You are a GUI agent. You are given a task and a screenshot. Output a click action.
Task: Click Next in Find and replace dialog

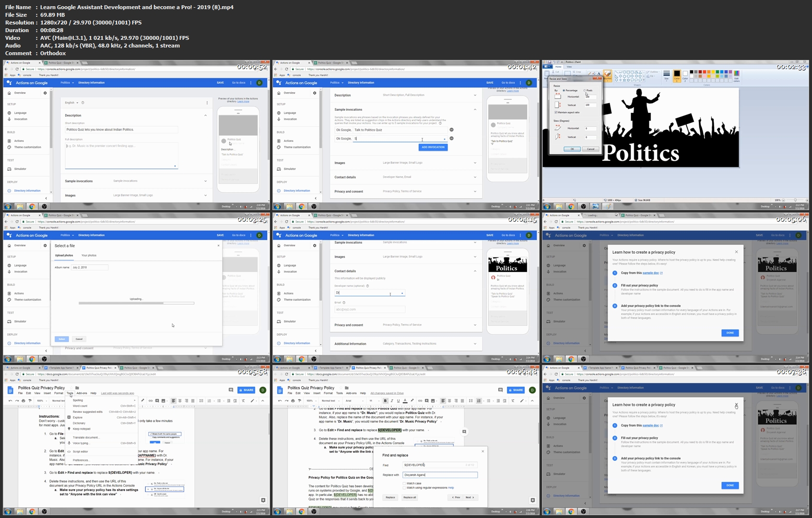click(470, 497)
